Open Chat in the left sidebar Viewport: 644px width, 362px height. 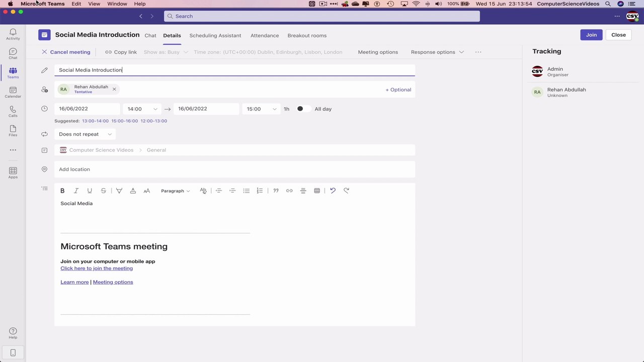pos(13,54)
